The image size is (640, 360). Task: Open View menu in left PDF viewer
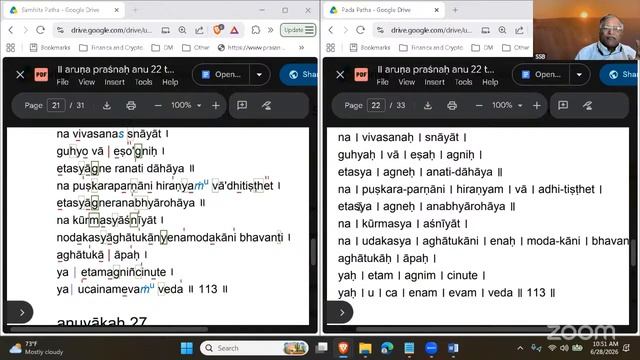point(87,82)
